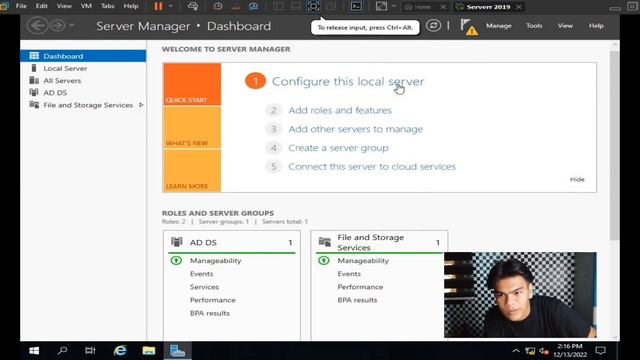Refresh the Server Manager dashboard
Viewport: 640px width, 360px height.
(433, 26)
